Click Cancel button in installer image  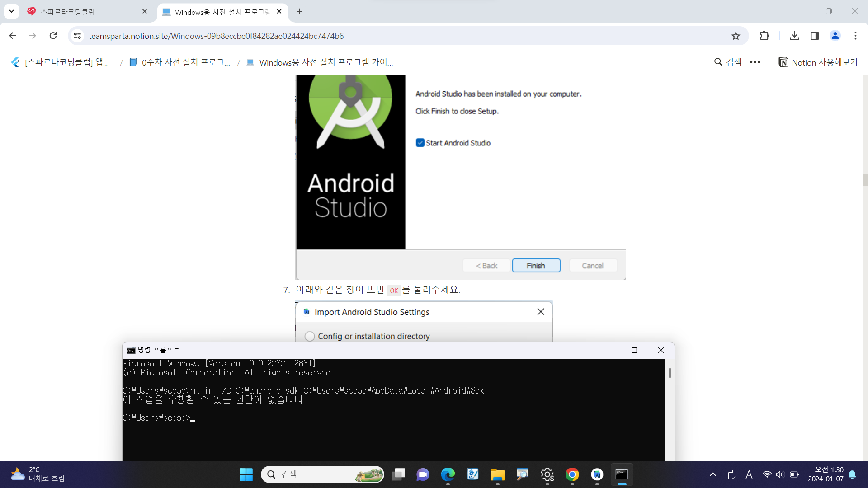(593, 266)
